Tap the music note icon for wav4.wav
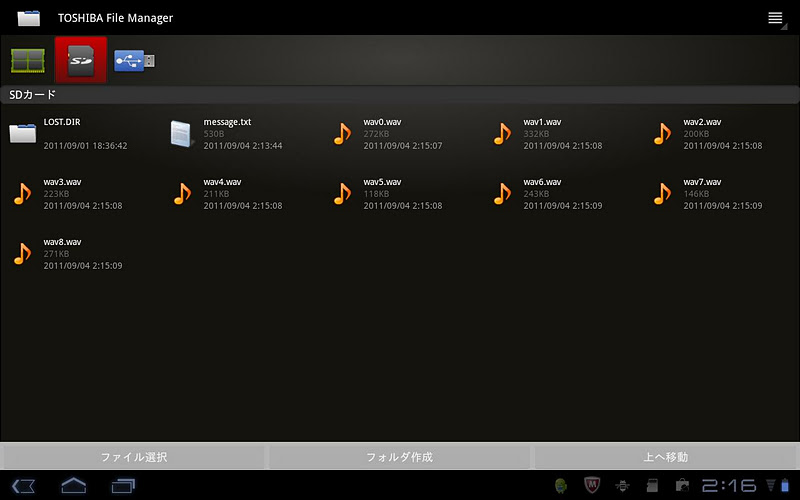This screenshot has height=500, width=800. click(x=182, y=194)
